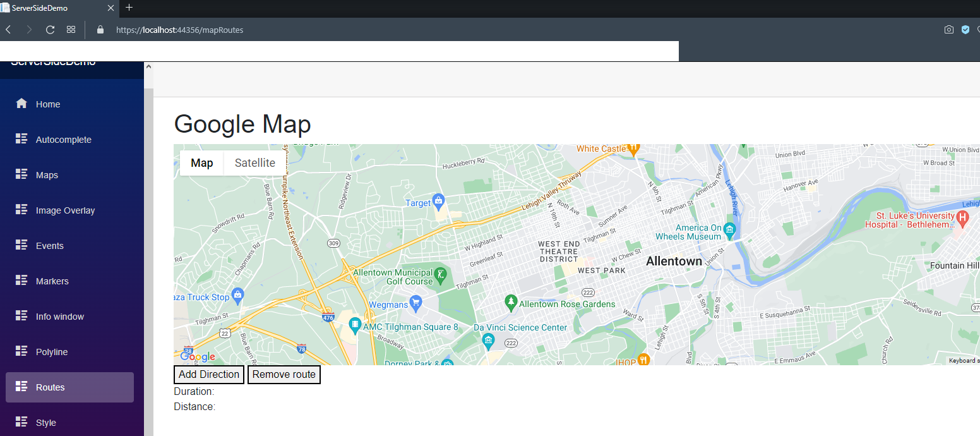Click the Home icon in the sidebar
Viewport: 980px width, 436px height.
point(22,104)
